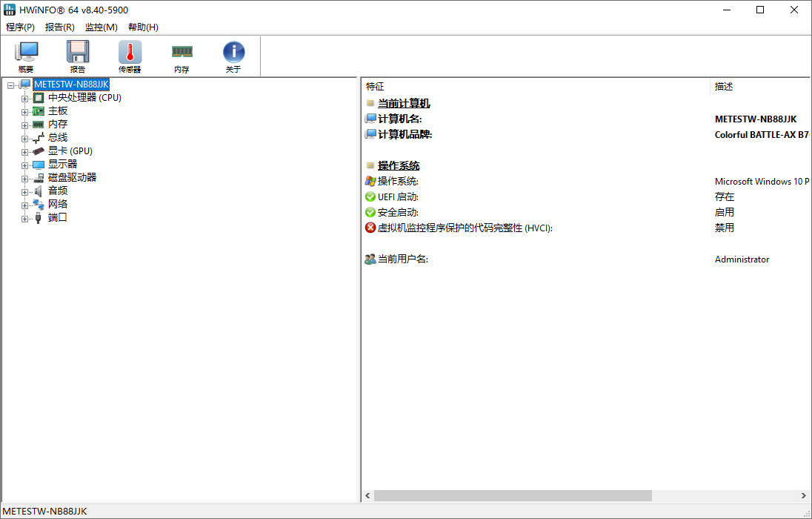
Task: Open the 程序(P) menu
Action: tap(20, 27)
